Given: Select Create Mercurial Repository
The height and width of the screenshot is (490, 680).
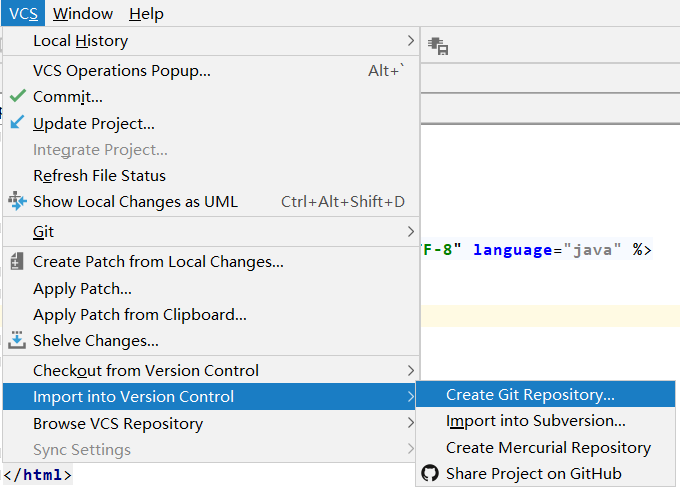Looking at the screenshot, I should [548, 447].
